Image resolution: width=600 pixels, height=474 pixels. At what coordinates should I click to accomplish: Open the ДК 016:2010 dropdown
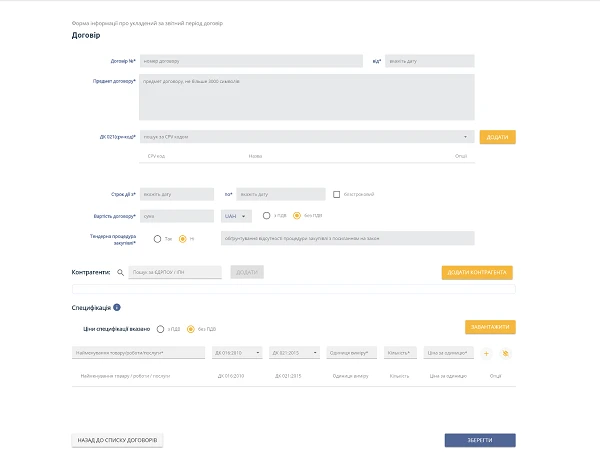[x=237, y=353]
